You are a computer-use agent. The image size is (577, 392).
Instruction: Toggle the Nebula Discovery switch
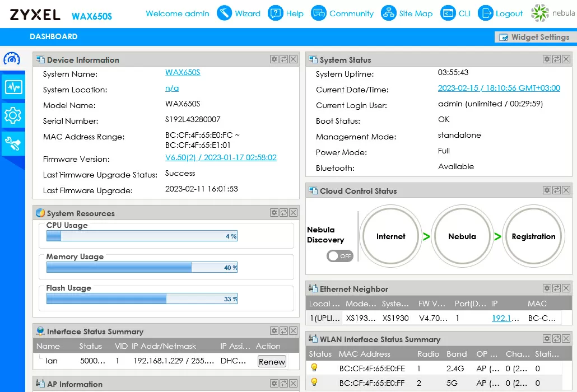click(x=339, y=256)
